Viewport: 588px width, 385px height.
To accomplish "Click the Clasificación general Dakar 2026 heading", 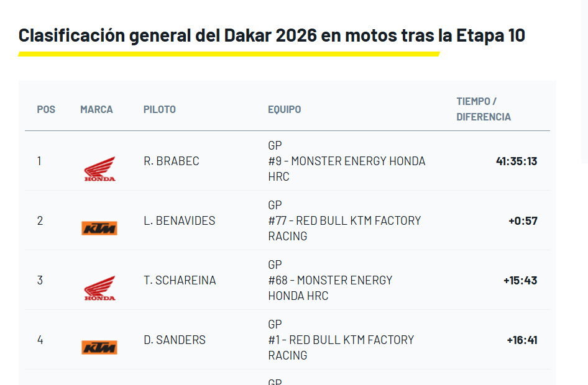I will [x=272, y=35].
